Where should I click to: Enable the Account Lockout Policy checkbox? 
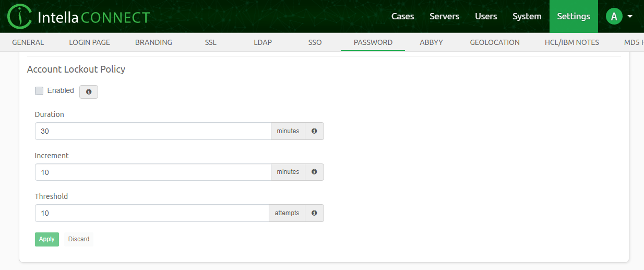pos(39,91)
